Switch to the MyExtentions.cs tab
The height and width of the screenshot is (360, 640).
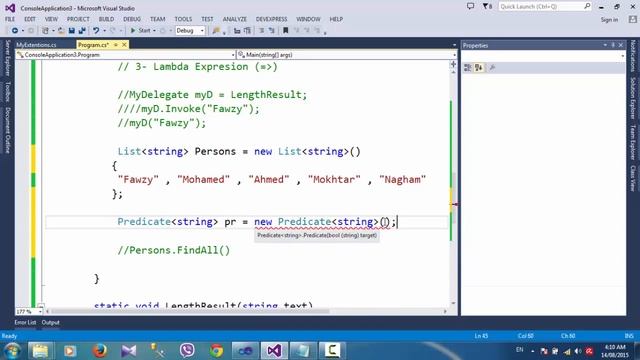click(x=36, y=45)
